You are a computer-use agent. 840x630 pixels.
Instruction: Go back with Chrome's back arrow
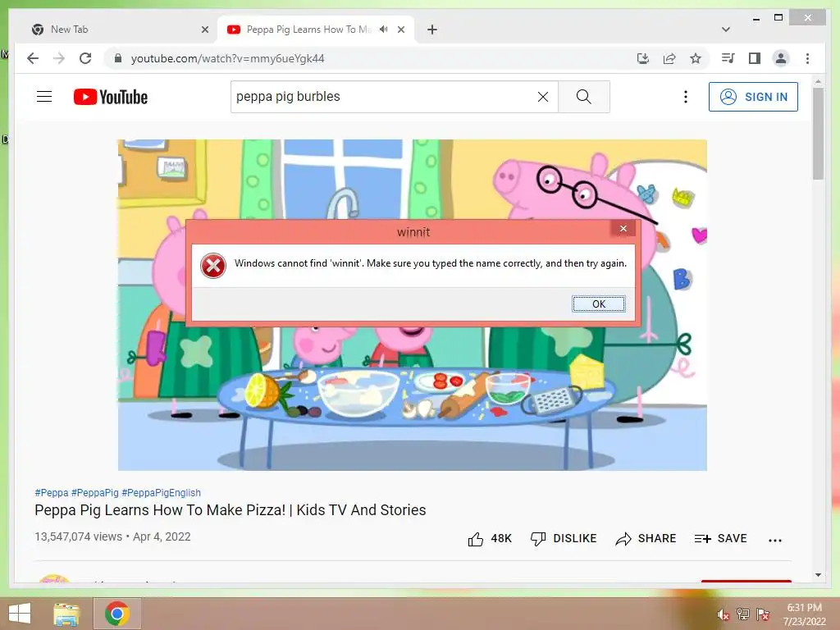(x=33, y=58)
